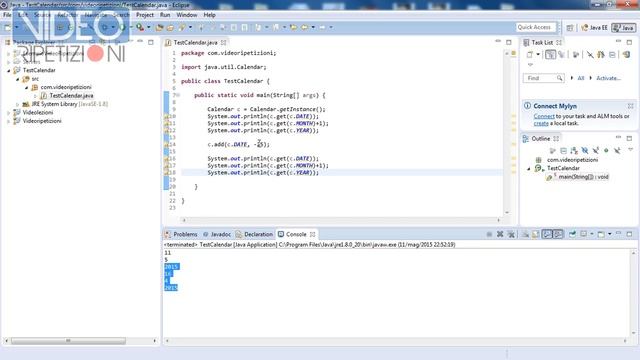Click Remove Launch icon in Console
The image size is (640, 360).
pos(500,234)
